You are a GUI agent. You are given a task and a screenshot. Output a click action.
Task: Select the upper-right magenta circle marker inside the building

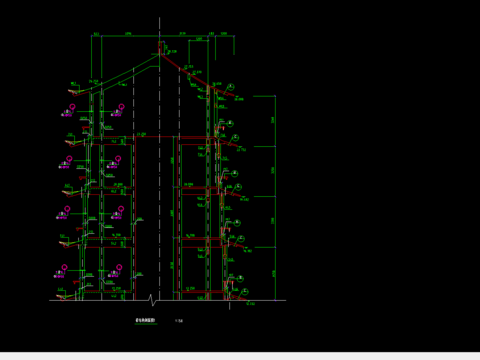click(x=121, y=107)
